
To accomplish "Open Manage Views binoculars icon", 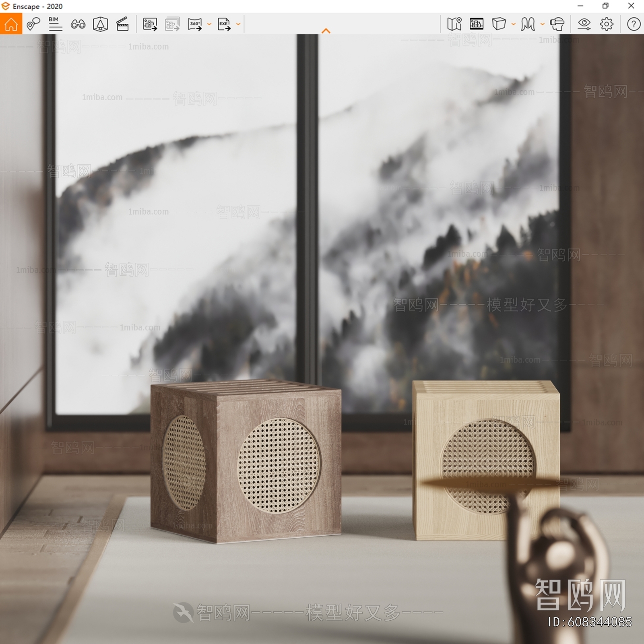I will [78, 25].
